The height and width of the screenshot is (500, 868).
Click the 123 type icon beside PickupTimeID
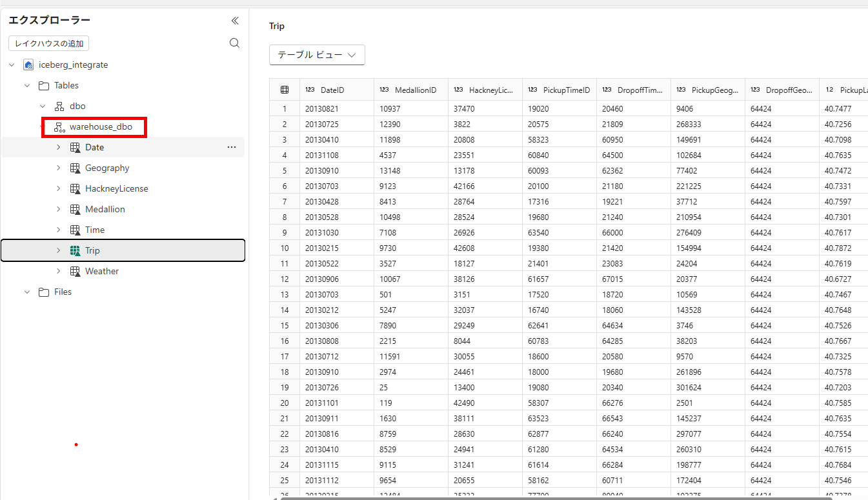pos(532,90)
